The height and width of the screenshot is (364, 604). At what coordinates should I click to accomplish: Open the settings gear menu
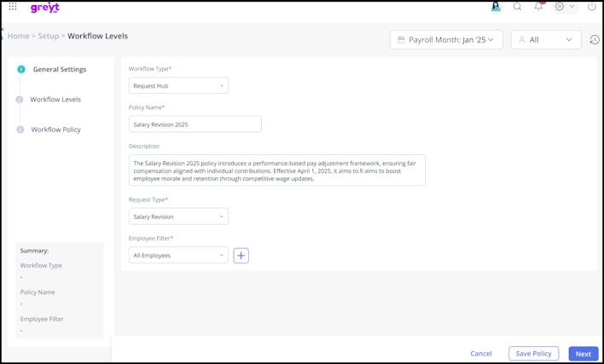[x=564, y=7]
